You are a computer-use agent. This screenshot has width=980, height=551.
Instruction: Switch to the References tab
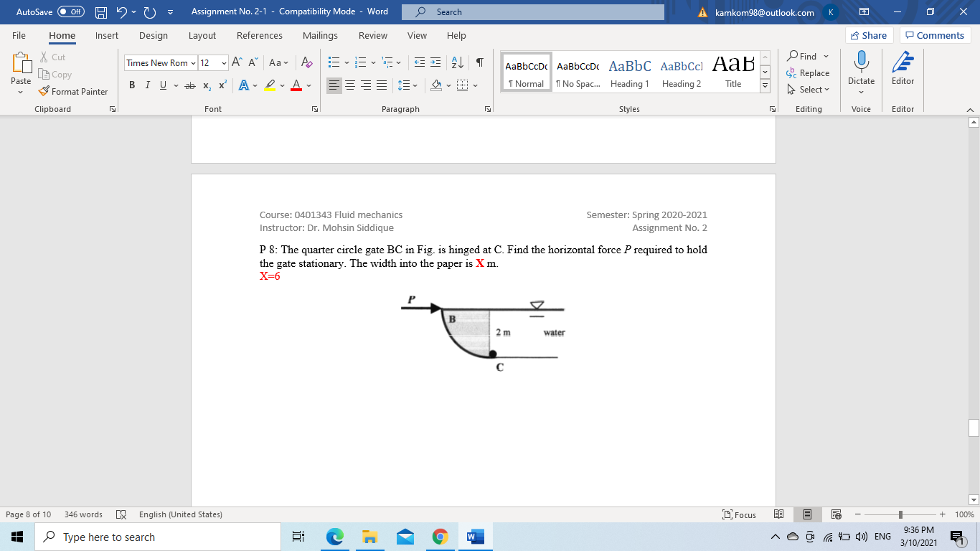click(260, 35)
